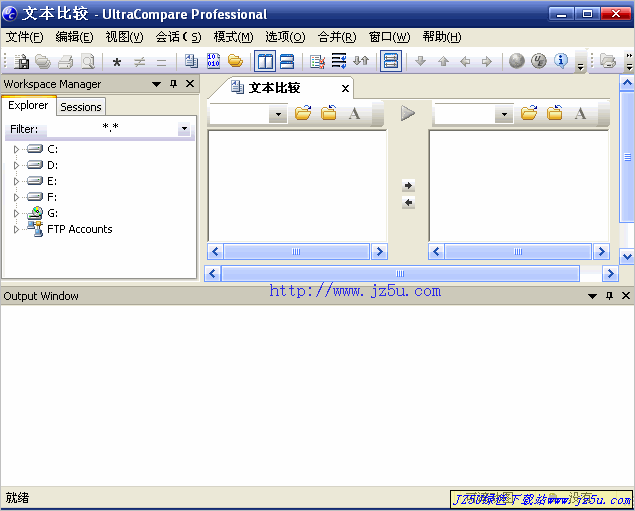Click left pane font A icon
Image resolution: width=635 pixels, height=511 pixels.
354,113
